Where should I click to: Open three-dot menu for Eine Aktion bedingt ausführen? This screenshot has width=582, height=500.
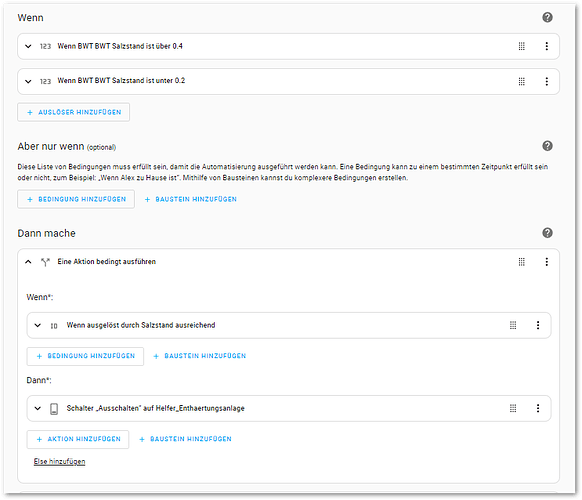click(546, 262)
